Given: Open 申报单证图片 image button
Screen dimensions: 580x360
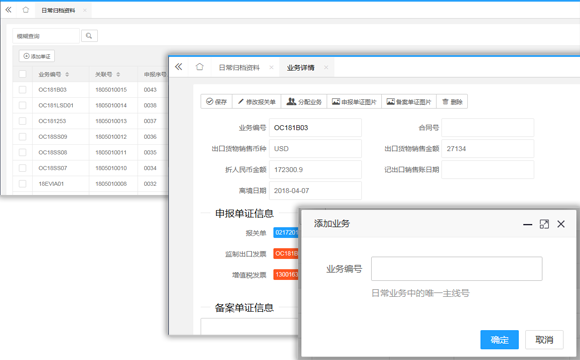Looking at the screenshot, I should click(x=354, y=102).
